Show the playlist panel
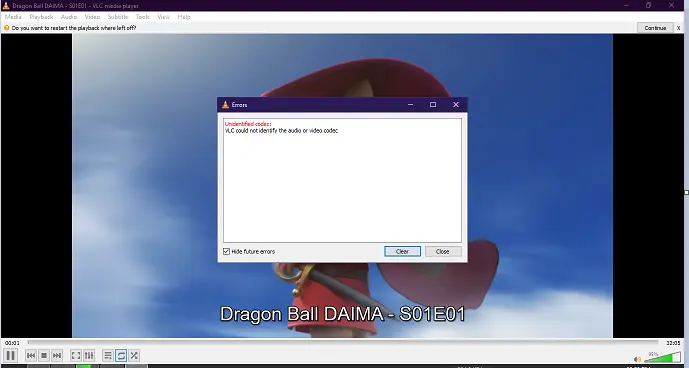The image size is (689, 368). click(108, 355)
